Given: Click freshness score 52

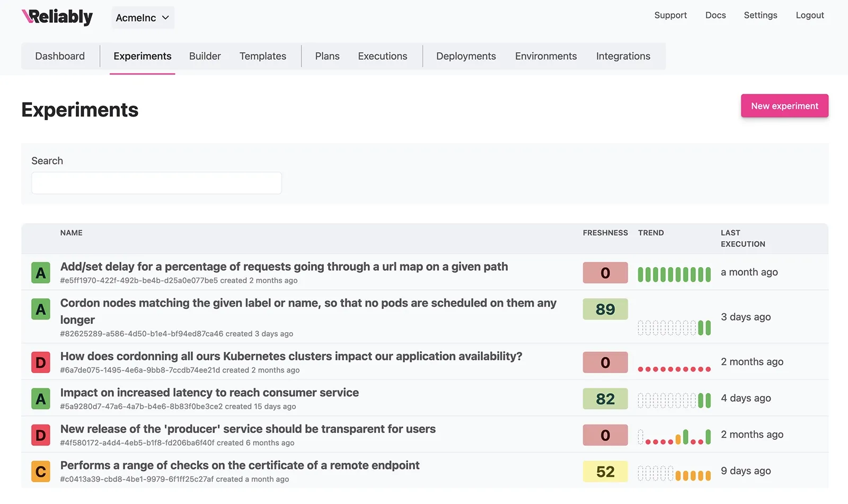Looking at the screenshot, I should point(605,472).
